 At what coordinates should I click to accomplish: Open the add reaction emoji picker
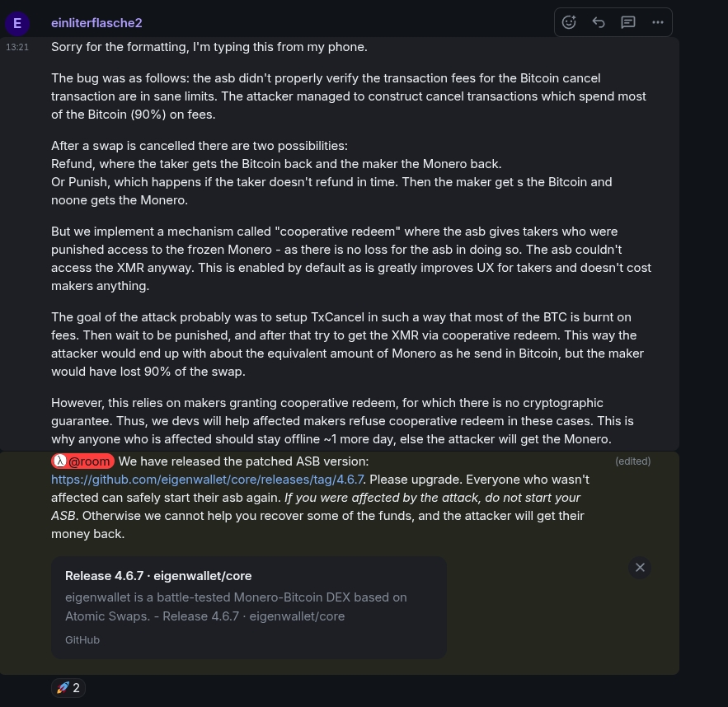coord(569,22)
